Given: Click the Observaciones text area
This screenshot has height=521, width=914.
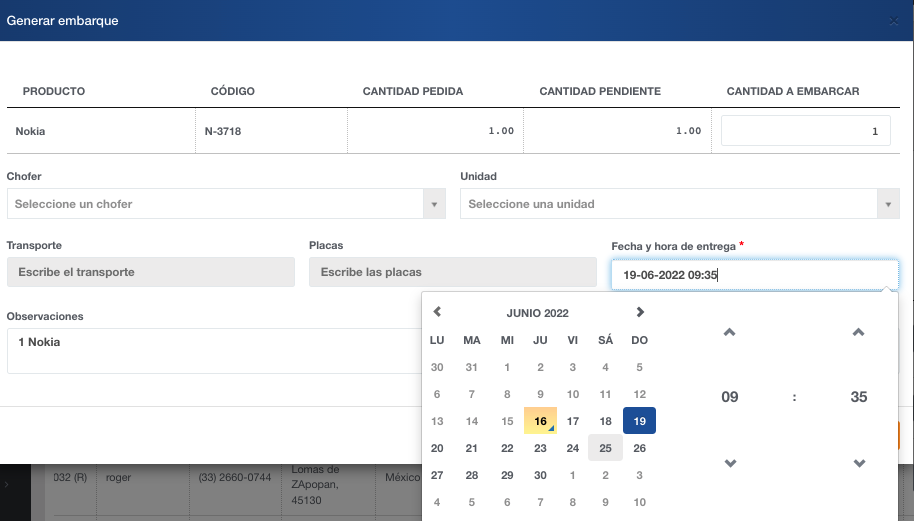Looking at the screenshot, I should (x=212, y=350).
